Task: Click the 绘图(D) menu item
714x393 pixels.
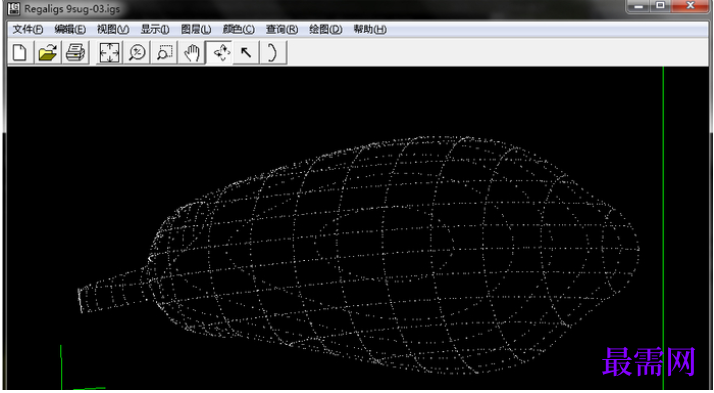Action: (x=326, y=30)
